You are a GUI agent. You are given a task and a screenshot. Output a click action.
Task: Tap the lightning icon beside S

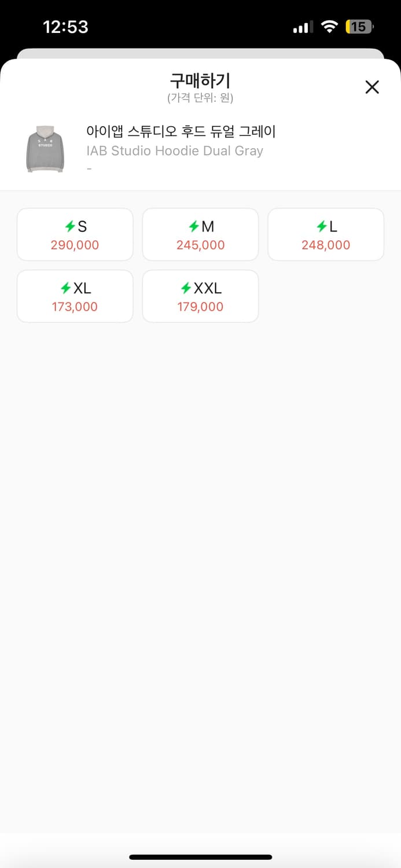pos(69,227)
